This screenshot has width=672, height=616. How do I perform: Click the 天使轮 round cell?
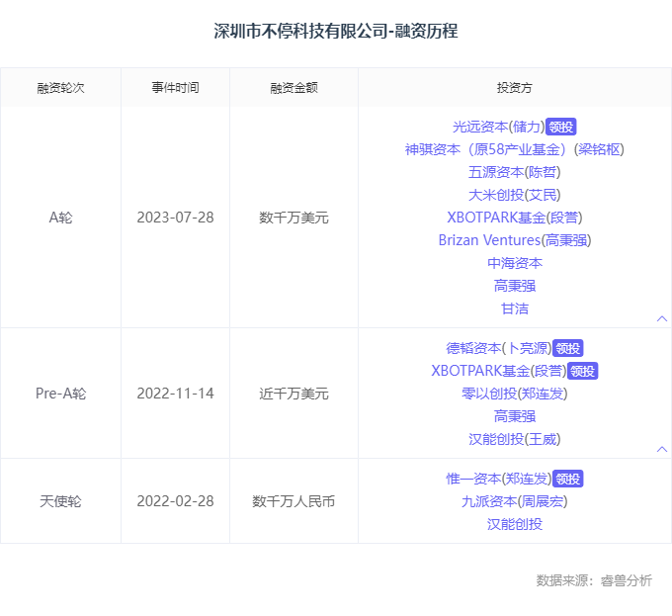[60, 501]
